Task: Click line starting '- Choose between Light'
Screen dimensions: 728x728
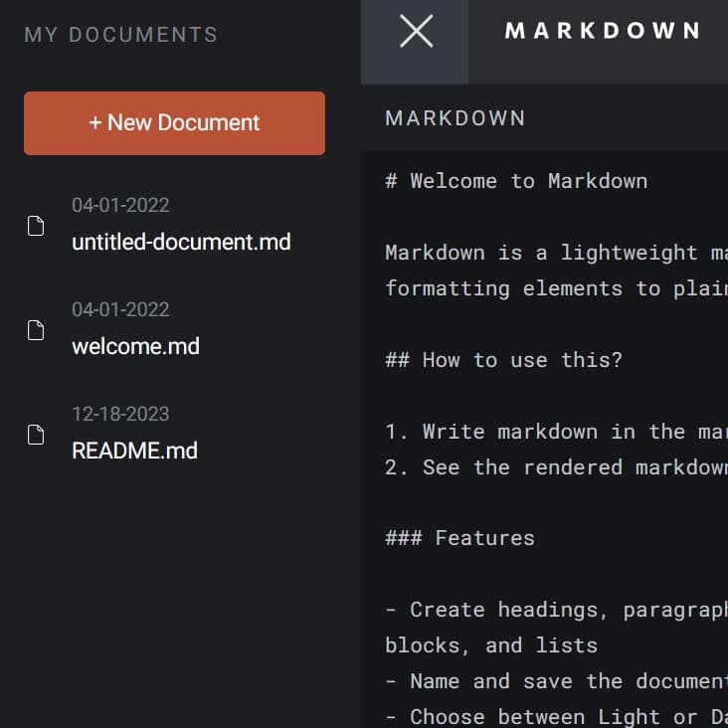Action: pos(557,716)
